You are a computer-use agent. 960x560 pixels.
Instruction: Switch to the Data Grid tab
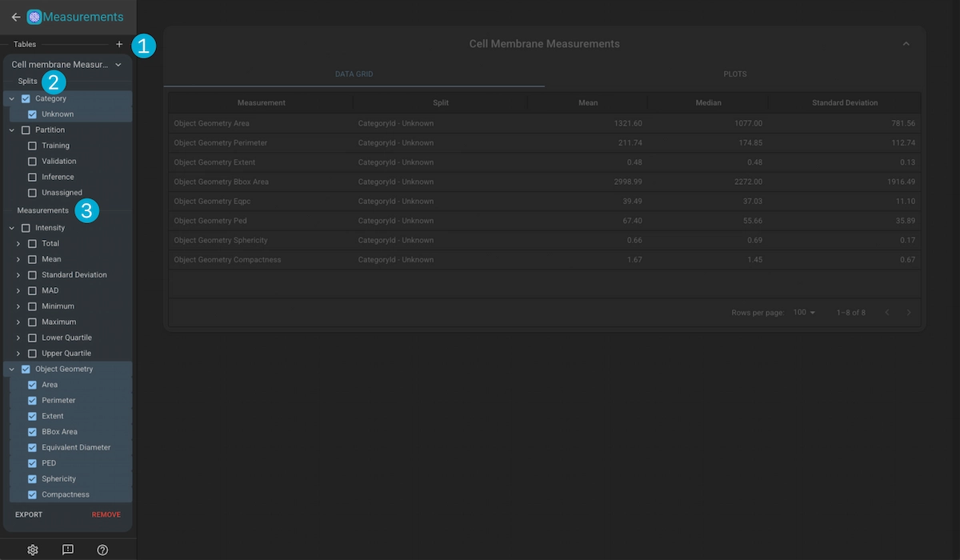[x=354, y=74]
